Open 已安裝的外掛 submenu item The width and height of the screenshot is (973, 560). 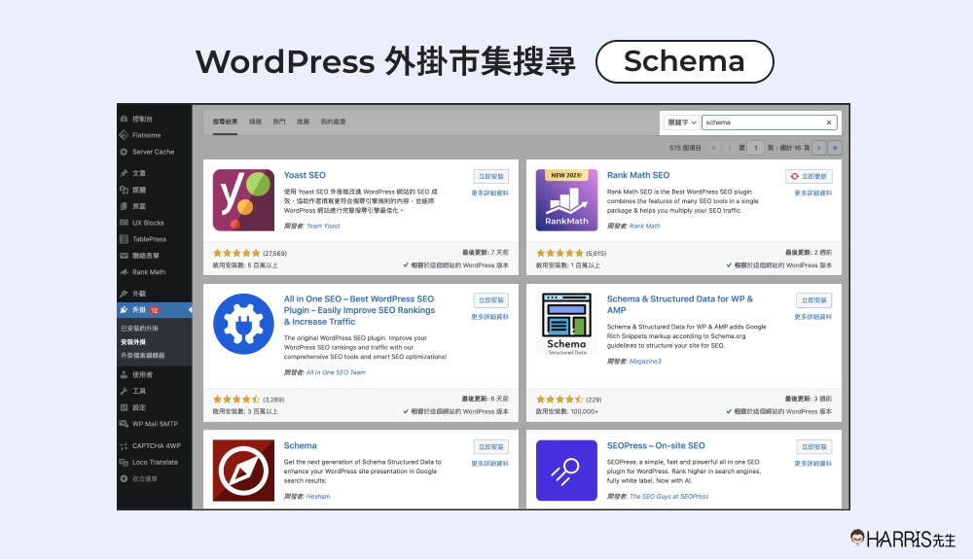[139, 329]
